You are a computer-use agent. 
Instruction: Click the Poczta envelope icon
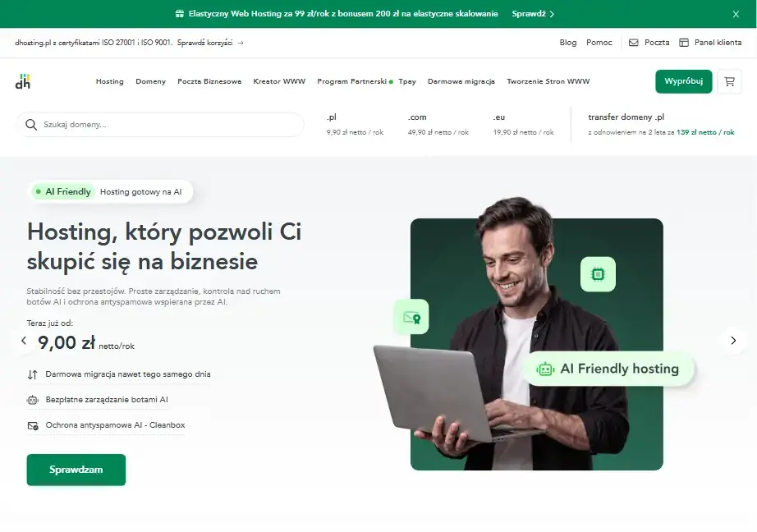pyautogui.click(x=633, y=43)
